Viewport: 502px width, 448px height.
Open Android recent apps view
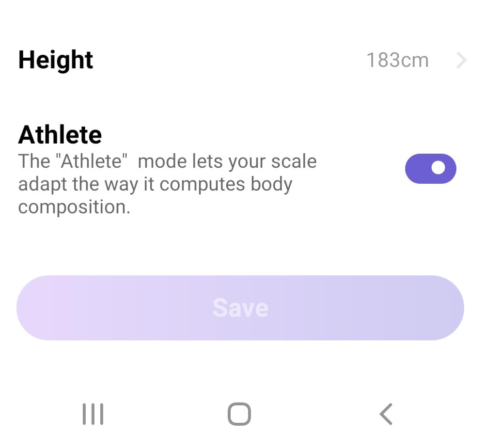click(93, 414)
